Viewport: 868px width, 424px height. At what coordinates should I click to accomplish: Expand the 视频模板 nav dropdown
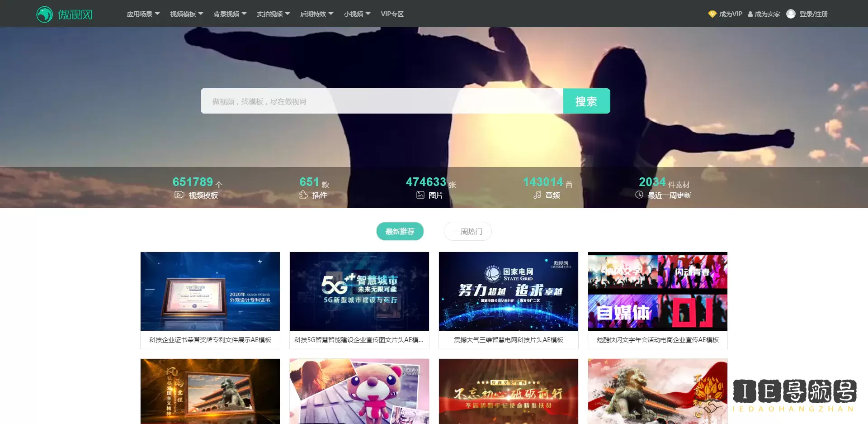pos(186,14)
